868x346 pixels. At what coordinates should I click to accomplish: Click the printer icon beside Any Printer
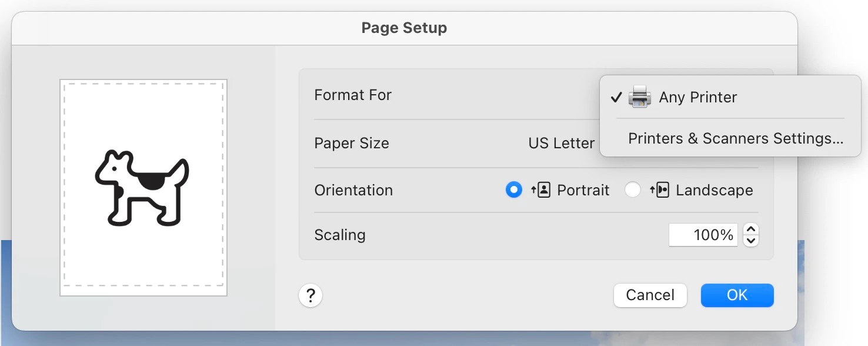point(639,97)
